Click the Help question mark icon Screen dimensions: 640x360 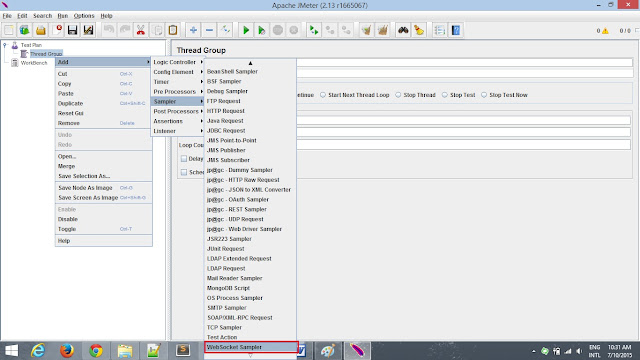pos(456,30)
